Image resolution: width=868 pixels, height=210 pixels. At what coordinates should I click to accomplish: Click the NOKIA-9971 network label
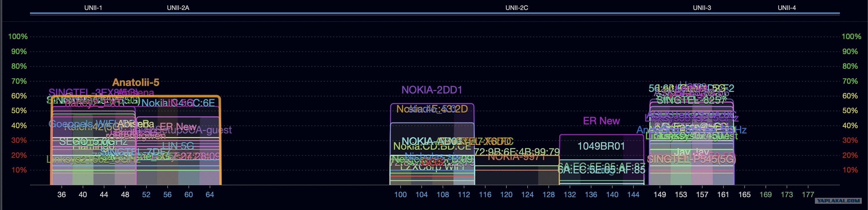[x=516, y=157]
